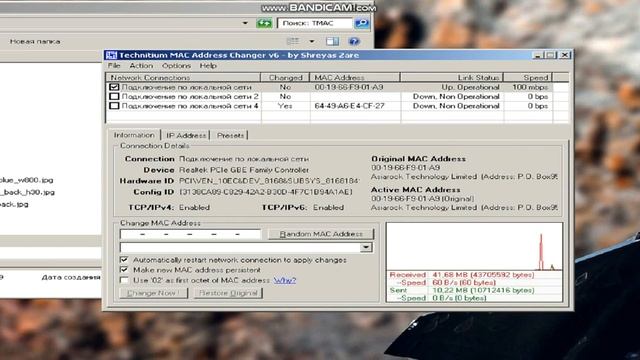Switch to the IP Address tab
Image resolution: width=640 pixels, height=360 pixels.
[x=186, y=135]
